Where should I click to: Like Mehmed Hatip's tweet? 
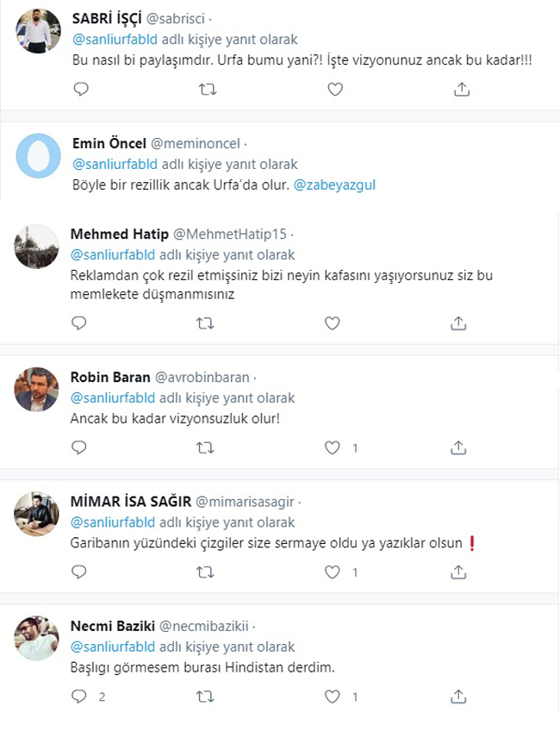tap(332, 322)
